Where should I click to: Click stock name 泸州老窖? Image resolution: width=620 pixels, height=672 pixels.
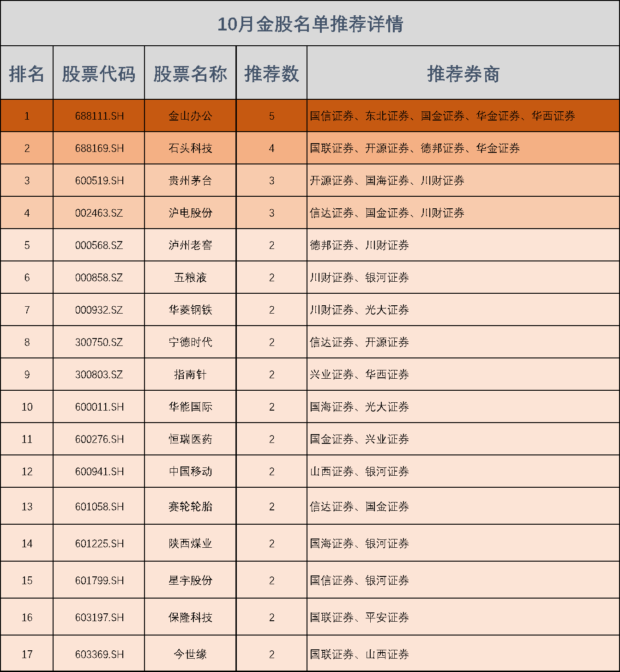click(x=190, y=245)
